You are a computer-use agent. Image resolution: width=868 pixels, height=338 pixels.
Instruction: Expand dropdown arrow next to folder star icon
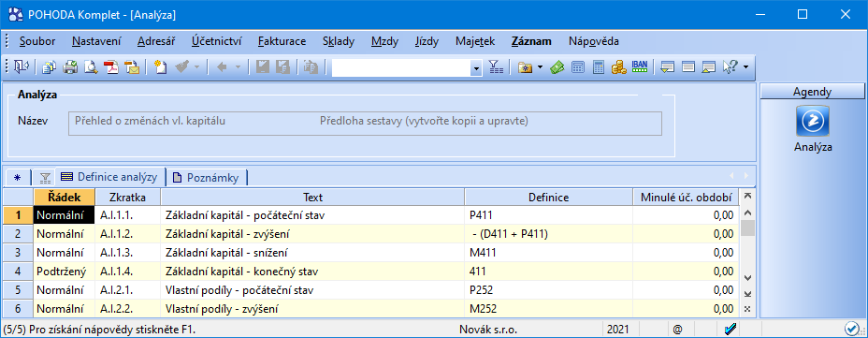point(540,67)
